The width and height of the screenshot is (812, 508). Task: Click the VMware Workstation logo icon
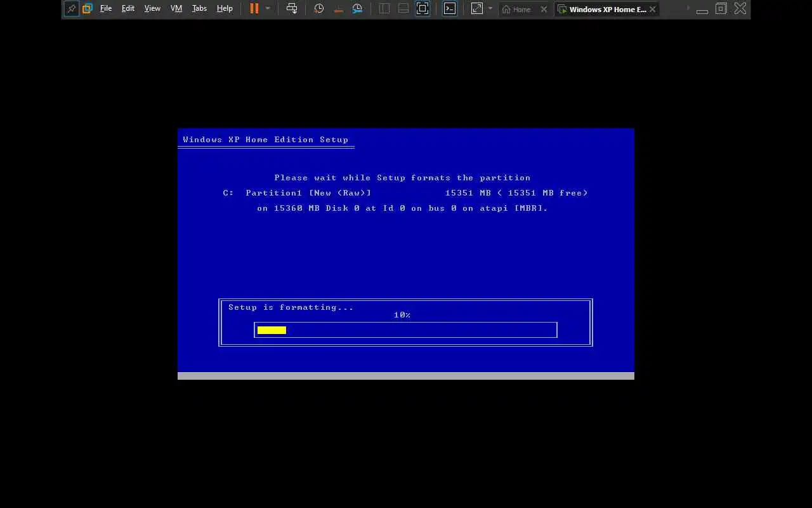coord(88,9)
